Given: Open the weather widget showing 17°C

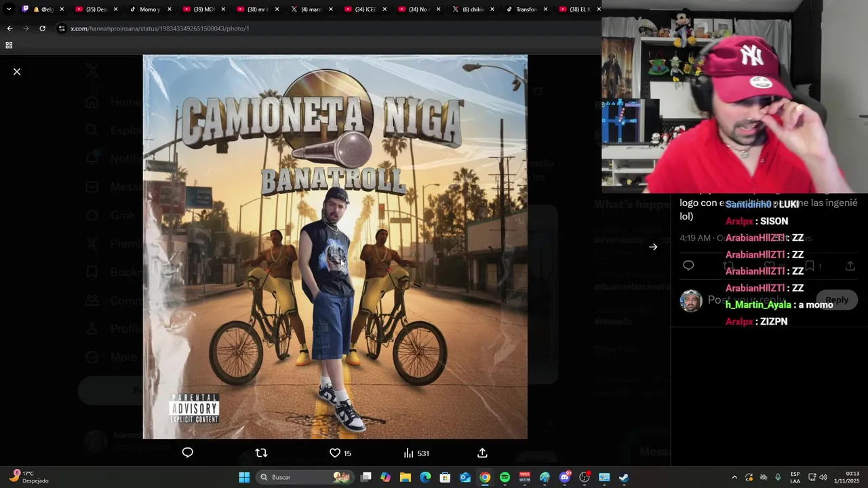Looking at the screenshot, I should pos(28,477).
